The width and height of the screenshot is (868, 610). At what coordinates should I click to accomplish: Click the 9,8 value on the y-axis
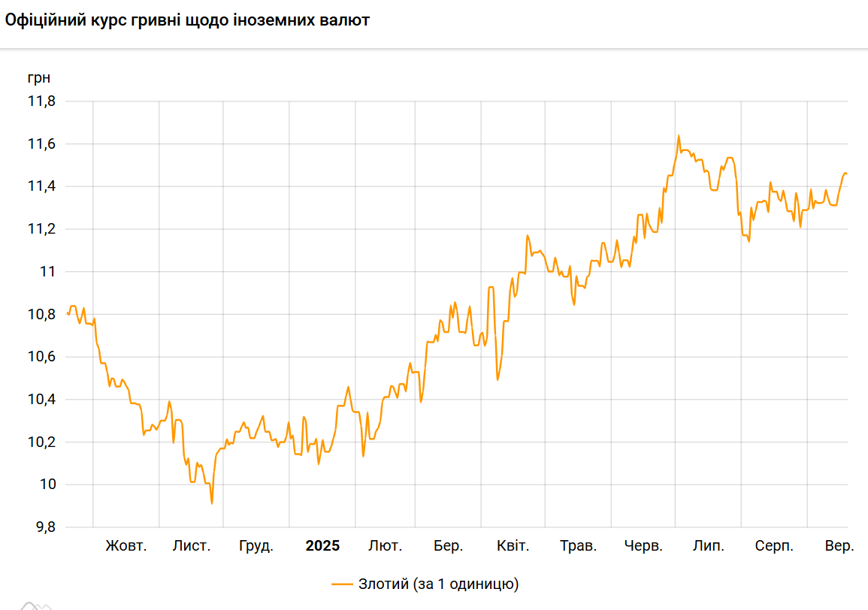click(x=44, y=527)
